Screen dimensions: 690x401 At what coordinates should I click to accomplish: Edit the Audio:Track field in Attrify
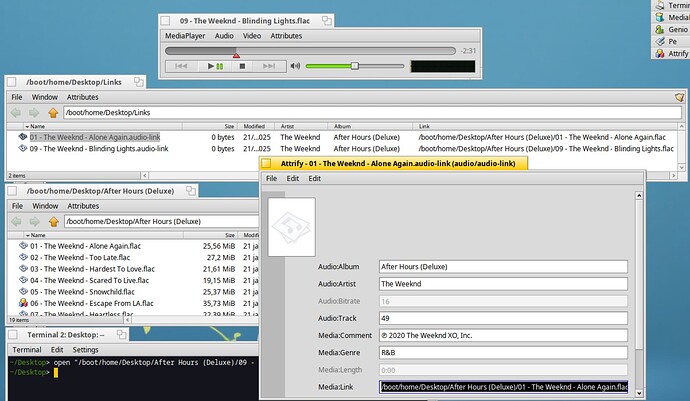click(503, 318)
